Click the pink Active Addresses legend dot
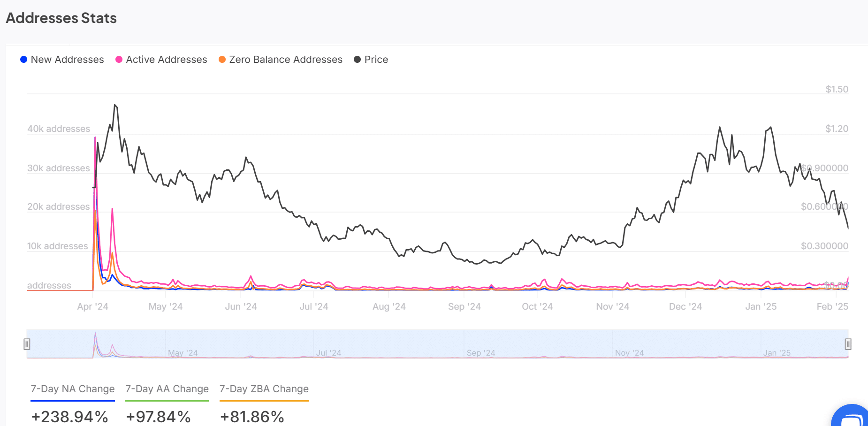This screenshot has width=868, height=426. pyautogui.click(x=119, y=60)
